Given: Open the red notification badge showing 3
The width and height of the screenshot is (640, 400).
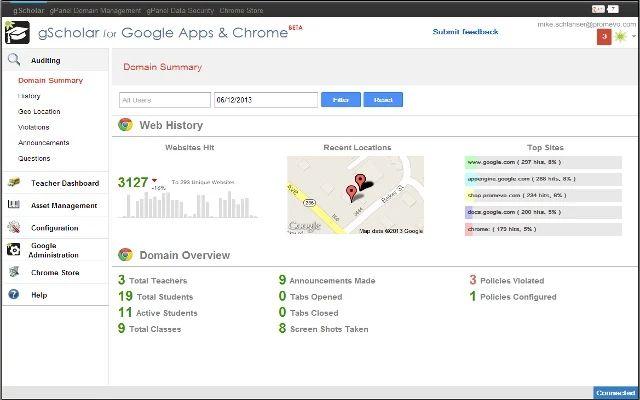Looking at the screenshot, I should tap(604, 37).
